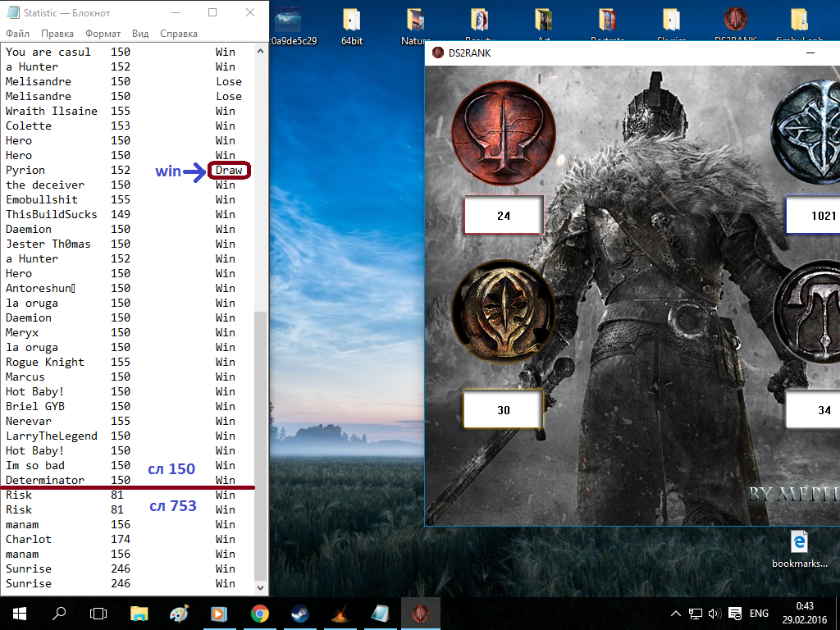Image resolution: width=840 pixels, height=630 pixels.
Task: Open the volume control in system tray
Action: click(714, 614)
